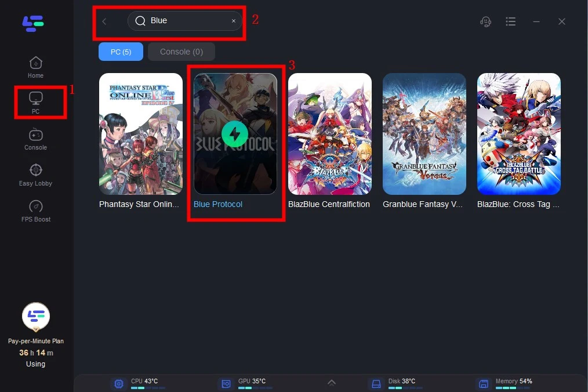This screenshot has width=588, height=392.
Task: Open Phantasy Star Online game cover
Action: pyautogui.click(x=141, y=134)
